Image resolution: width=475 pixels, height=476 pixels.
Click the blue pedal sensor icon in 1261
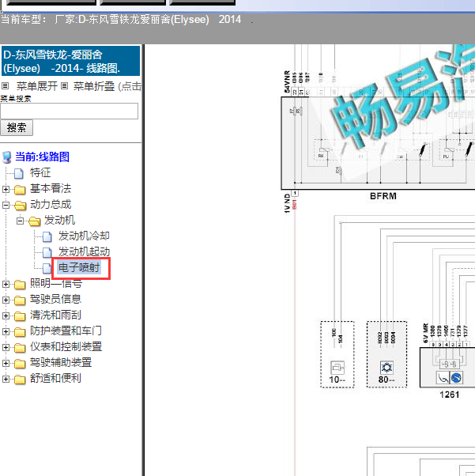point(456,378)
